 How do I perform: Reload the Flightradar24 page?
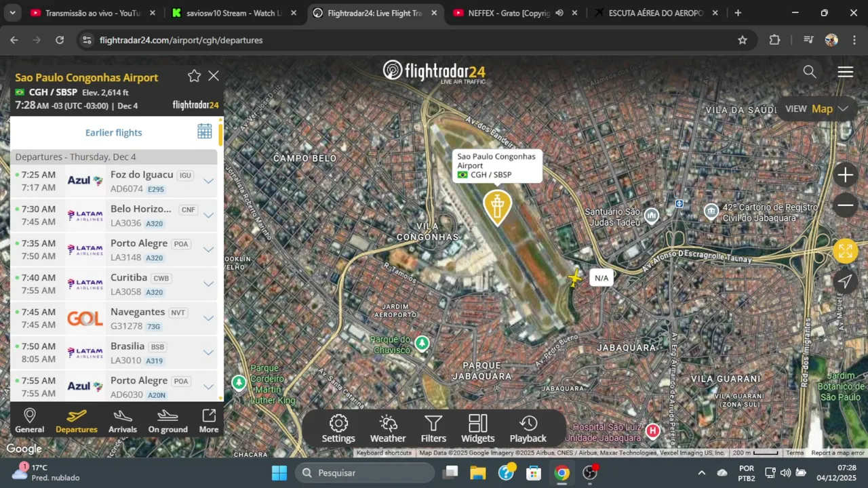click(60, 40)
